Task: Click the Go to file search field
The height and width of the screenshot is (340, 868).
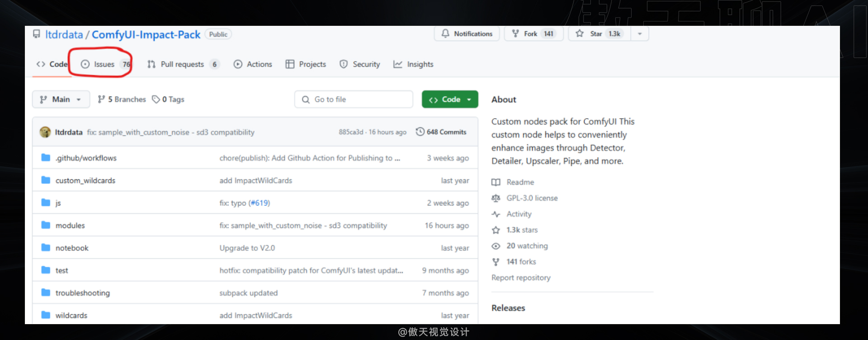Action: pos(354,99)
